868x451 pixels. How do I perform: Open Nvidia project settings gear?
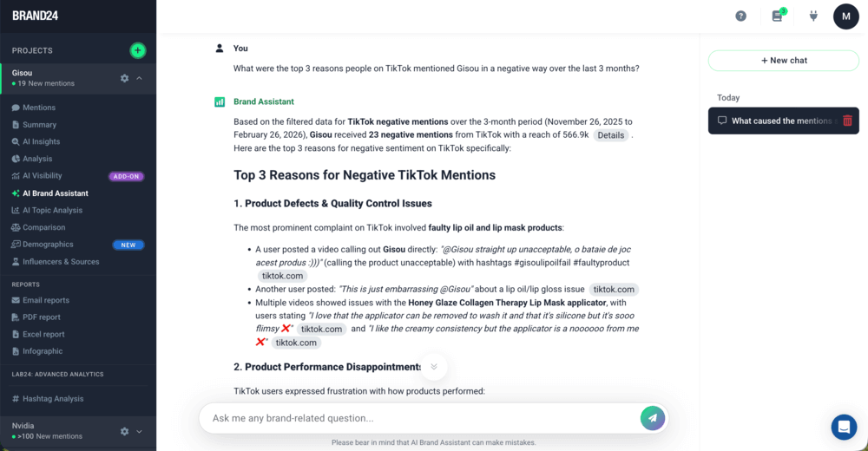(124, 431)
